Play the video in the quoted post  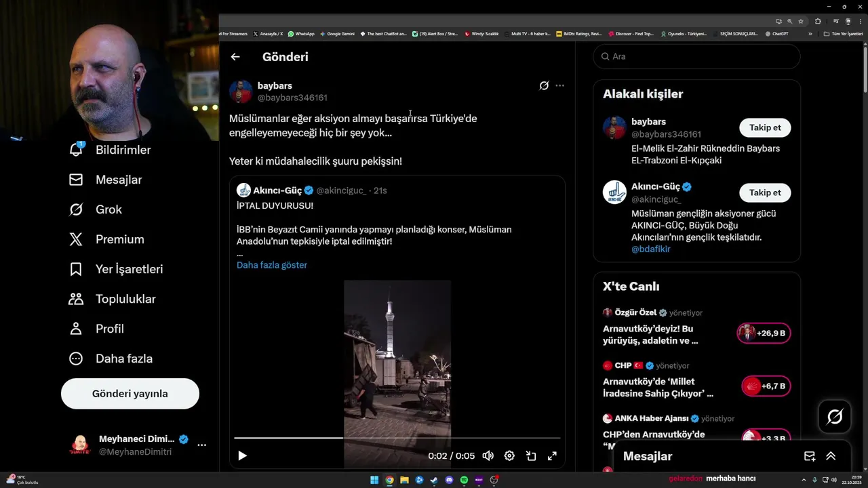point(242,456)
